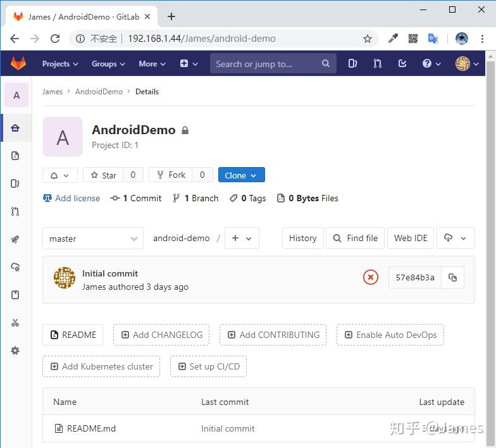Screen dimensions: 496x448
Task: Click Add CONTRIBUTING button
Action: pyautogui.click(x=273, y=335)
